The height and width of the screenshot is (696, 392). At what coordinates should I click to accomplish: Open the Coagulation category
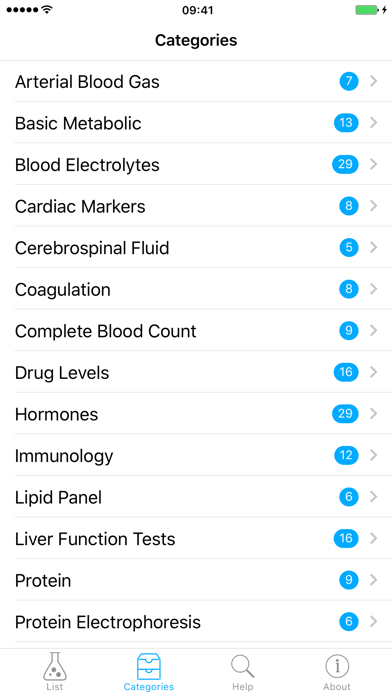(x=196, y=289)
